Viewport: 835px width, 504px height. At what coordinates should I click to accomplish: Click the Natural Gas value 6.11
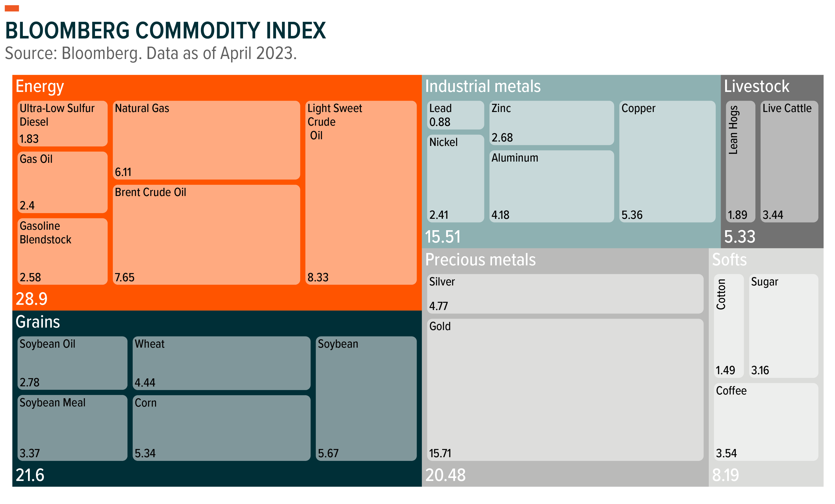pyautogui.click(x=123, y=172)
